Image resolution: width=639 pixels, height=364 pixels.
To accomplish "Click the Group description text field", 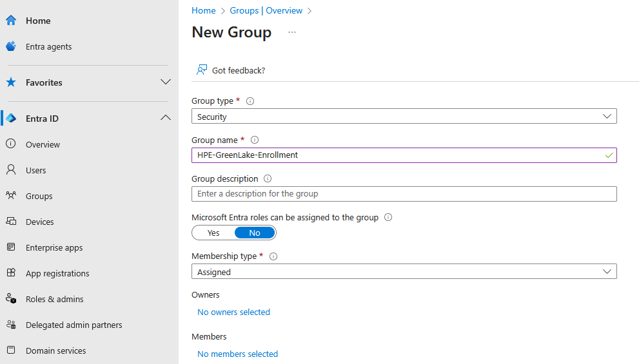I will click(x=404, y=194).
